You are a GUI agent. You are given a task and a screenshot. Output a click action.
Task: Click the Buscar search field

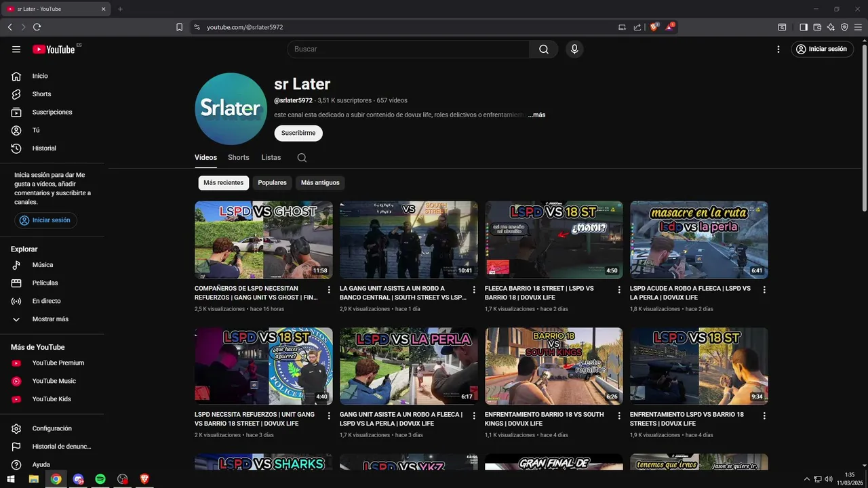pyautogui.click(x=408, y=49)
